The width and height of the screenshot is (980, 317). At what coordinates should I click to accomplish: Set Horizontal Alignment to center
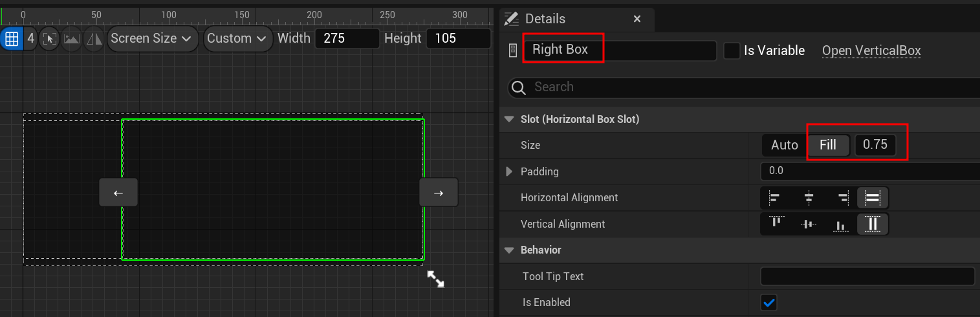point(809,197)
